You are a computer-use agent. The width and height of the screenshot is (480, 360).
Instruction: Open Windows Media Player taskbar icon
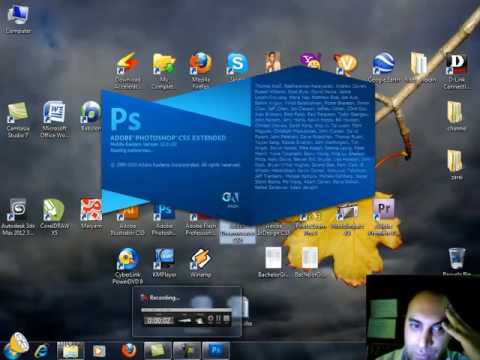[x=99, y=350]
